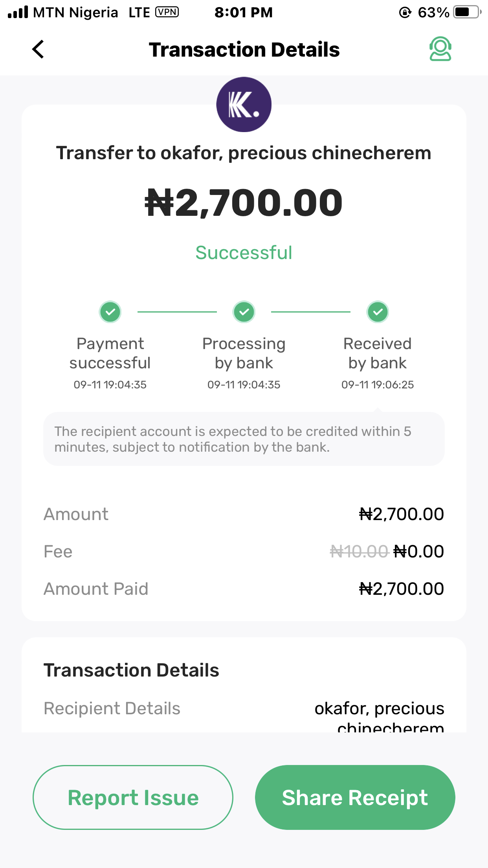The image size is (488, 868).
Task: Tap the Transaction Details section heading
Action: [131, 670]
